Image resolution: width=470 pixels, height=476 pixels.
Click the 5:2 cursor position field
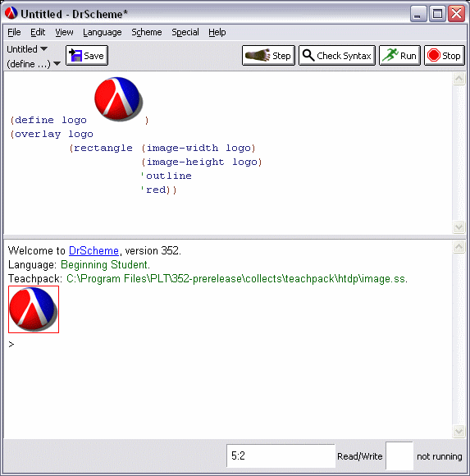281,456
